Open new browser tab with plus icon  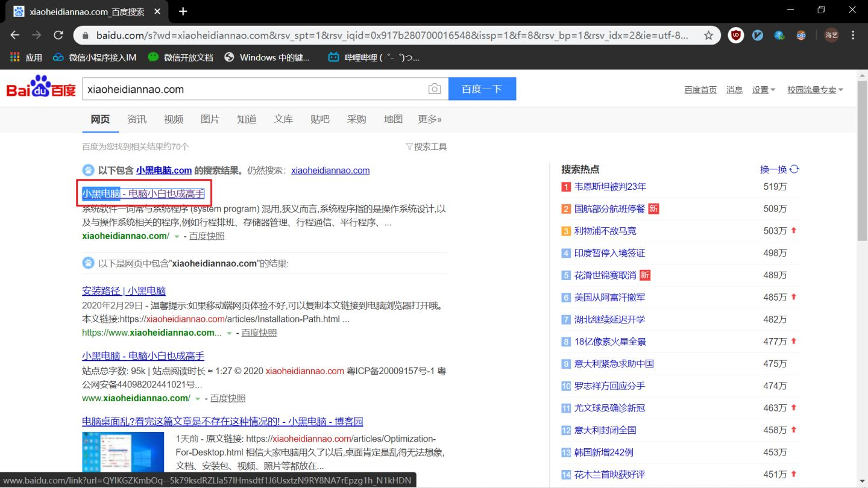(x=183, y=11)
